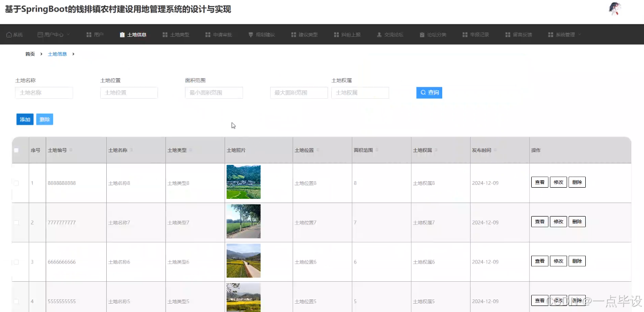The width and height of the screenshot is (644, 312).
Task: Click the person icon for 交流论坛
Action: point(379,35)
